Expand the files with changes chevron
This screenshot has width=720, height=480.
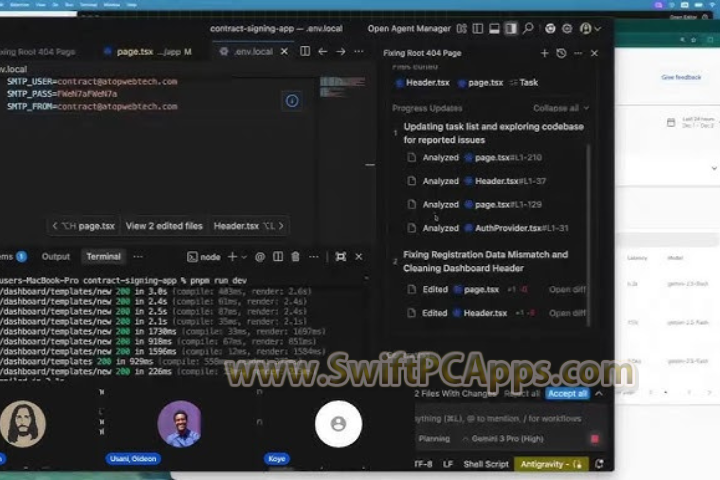pyautogui.click(x=599, y=394)
